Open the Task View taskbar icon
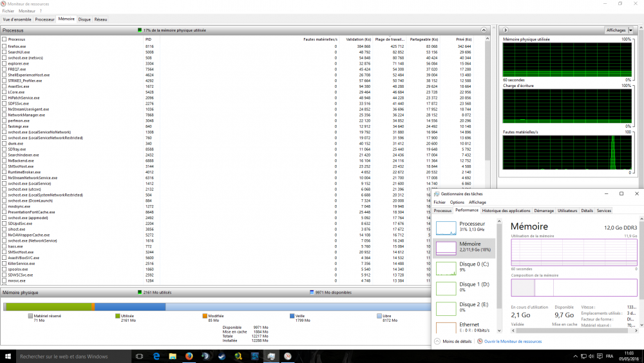 [139, 356]
